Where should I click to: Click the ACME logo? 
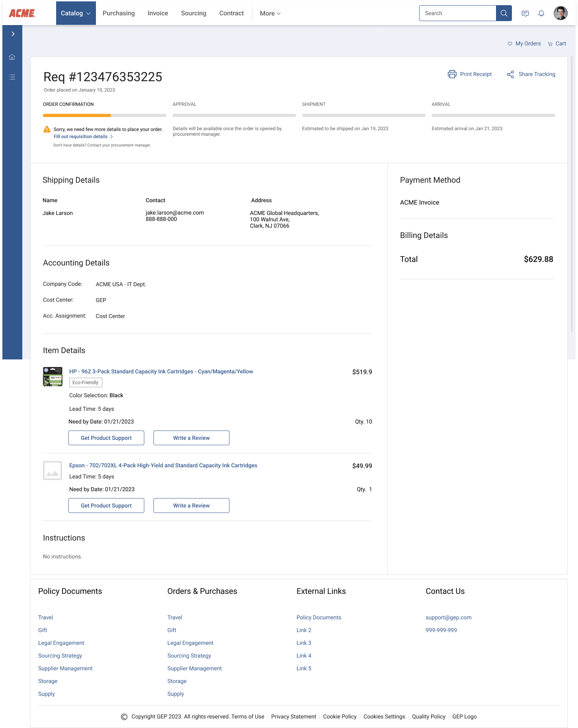pyautogui.click(x=22, y=13)
